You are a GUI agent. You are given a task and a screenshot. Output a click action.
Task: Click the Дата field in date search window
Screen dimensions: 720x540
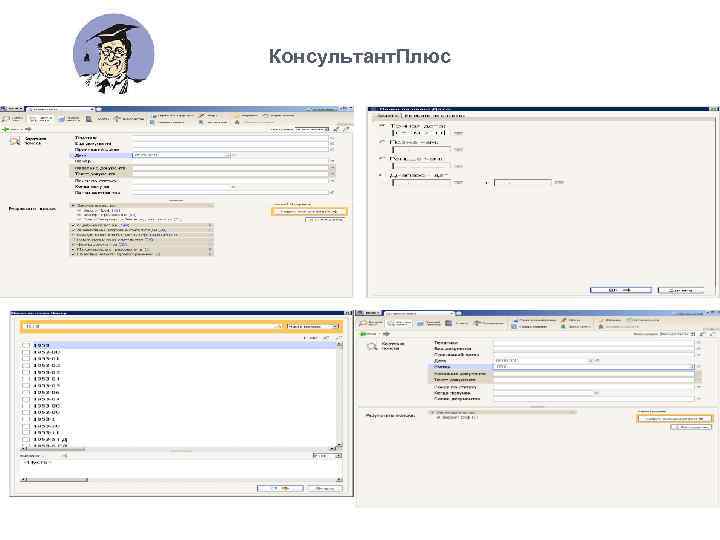click(181, 155)
